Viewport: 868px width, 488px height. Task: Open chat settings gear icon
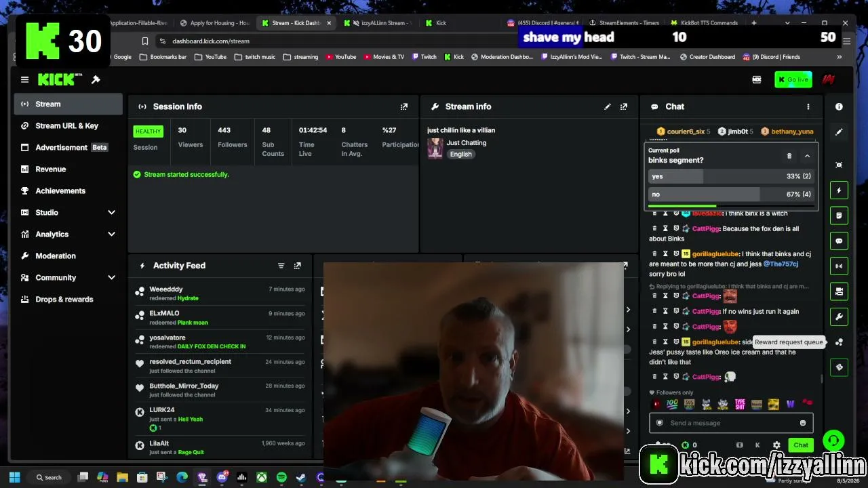(x=776, y=445)
